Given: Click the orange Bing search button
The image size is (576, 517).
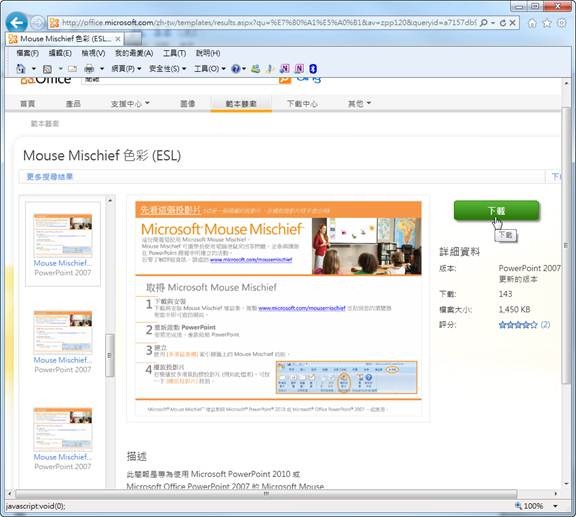Looking at the screenshot, I should click(x=285, y=80).
